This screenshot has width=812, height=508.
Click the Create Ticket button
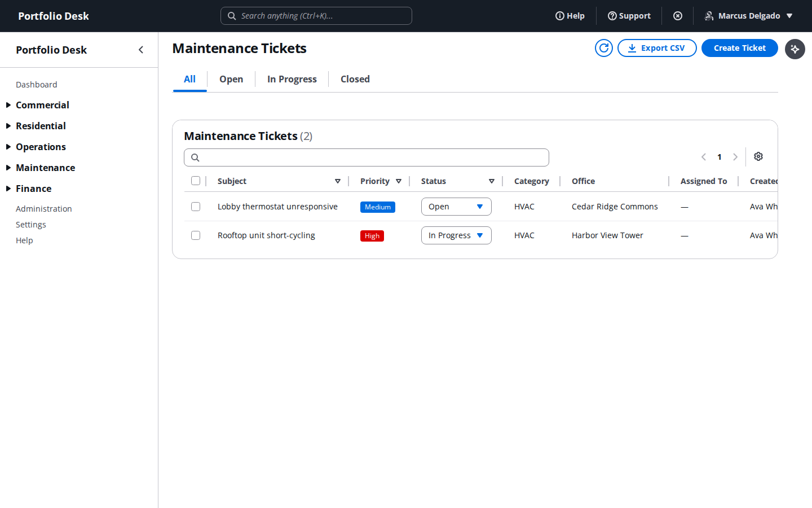[x=740, y=48]
